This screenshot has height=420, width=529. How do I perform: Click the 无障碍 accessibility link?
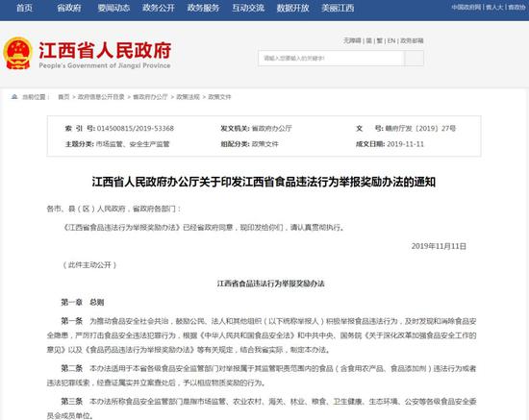352,40
